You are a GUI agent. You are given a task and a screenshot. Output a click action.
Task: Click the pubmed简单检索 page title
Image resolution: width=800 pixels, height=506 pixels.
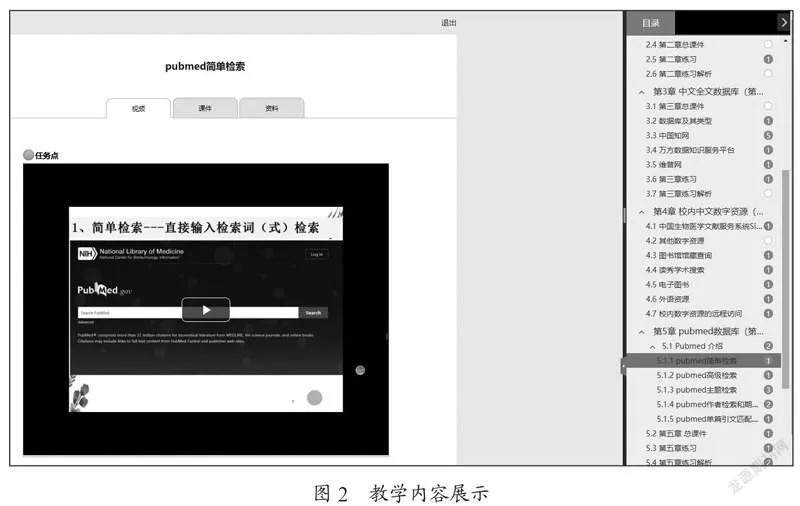(x=205, y=66)
